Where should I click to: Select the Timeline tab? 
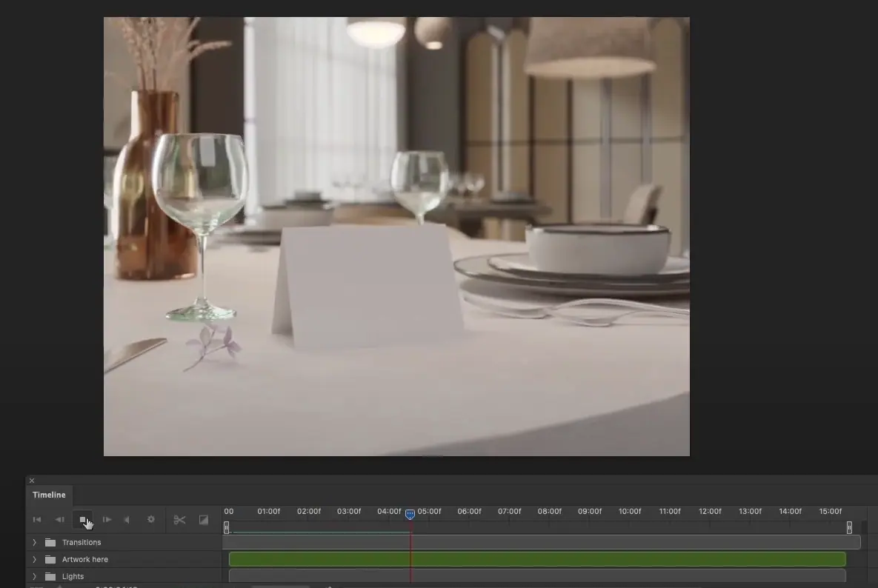[49, 495]
